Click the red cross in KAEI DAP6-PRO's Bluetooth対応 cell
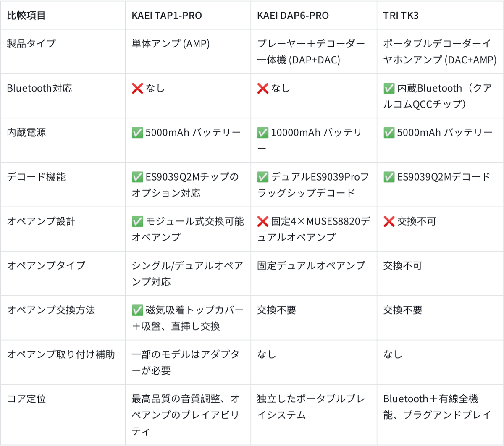 pos(263,88)
